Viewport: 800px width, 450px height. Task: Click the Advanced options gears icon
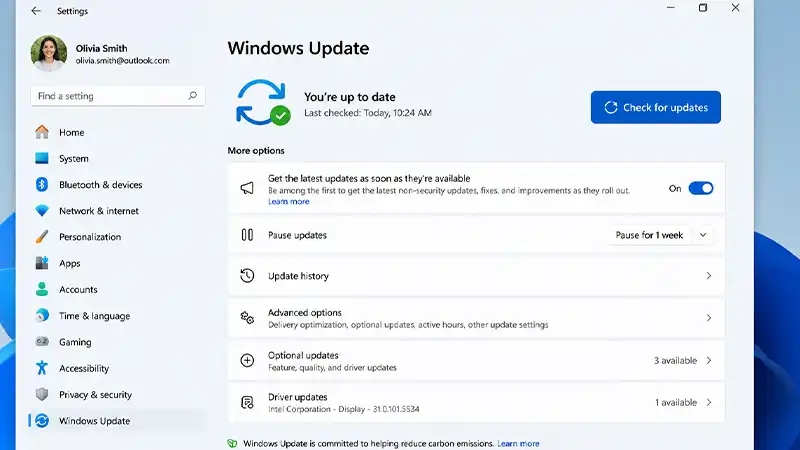pyautogui.click(x=247, y=318)
